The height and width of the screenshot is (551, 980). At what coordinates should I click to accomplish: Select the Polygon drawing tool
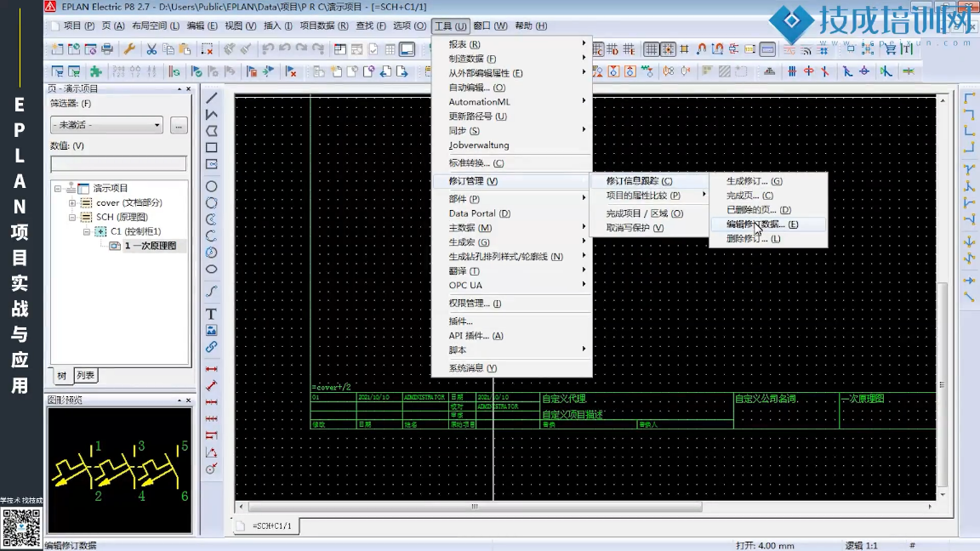coord(212,131)
